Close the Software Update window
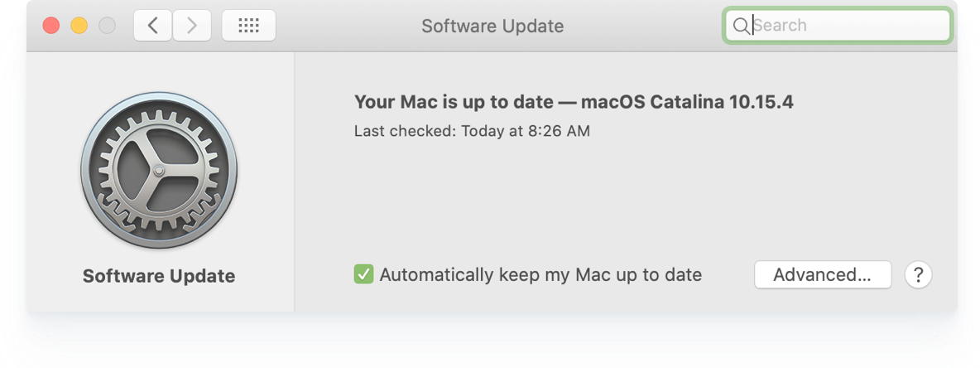Image resolution: width=980 pixels, height=368 pixels. (51, 26)
